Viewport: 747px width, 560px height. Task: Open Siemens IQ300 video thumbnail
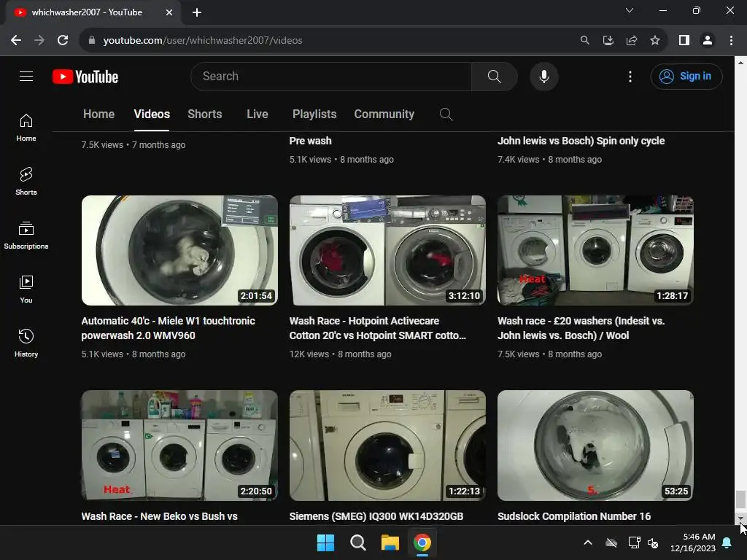(x=387, y=446)
